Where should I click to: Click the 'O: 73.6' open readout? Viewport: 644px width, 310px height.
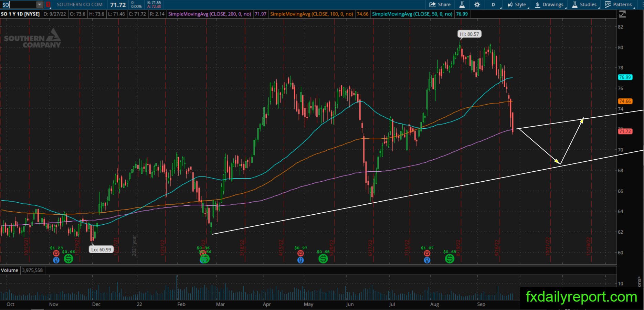(77, 14)
